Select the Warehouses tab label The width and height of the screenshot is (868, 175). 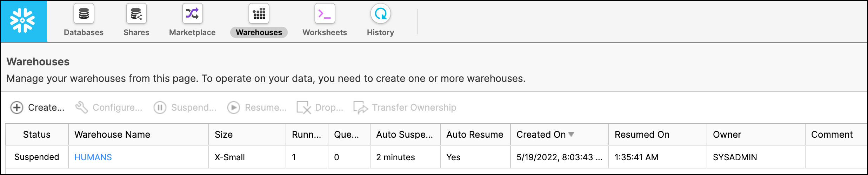[x=259, y=32]
